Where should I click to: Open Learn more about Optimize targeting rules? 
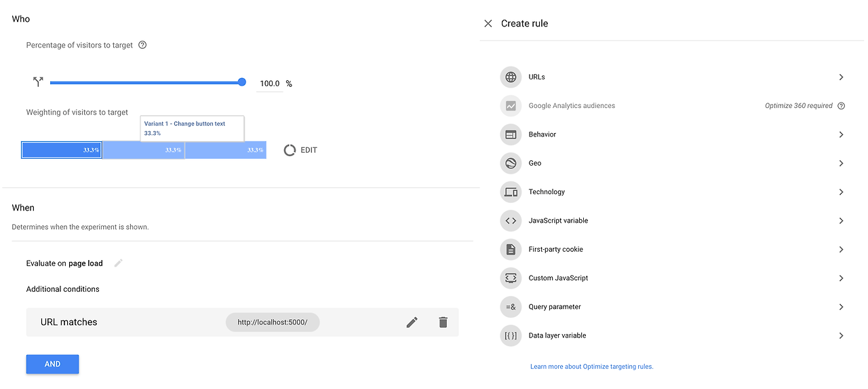[591, 367]
